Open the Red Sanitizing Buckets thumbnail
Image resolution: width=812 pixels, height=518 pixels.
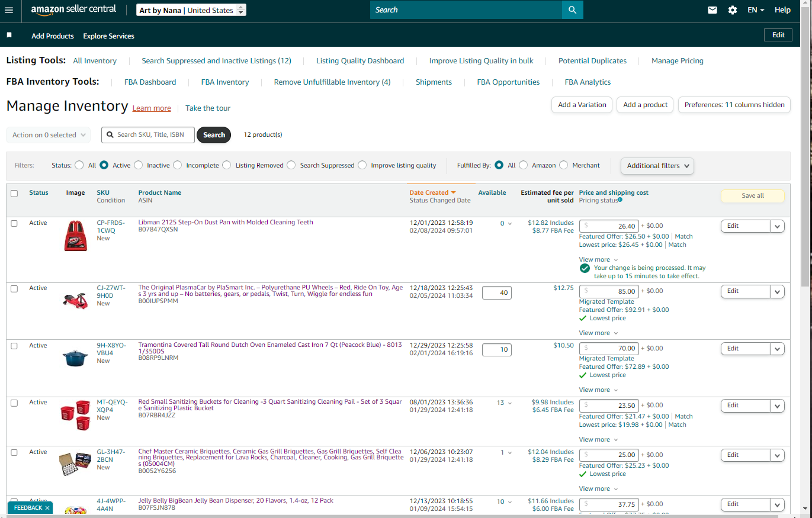pyautogui.click(x=75, y=415)
